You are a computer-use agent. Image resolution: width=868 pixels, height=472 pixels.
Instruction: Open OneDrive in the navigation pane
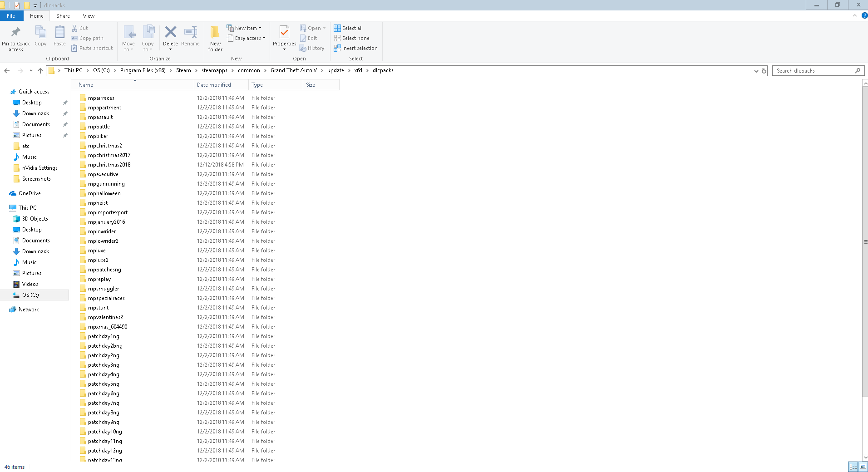pos(30,193)
